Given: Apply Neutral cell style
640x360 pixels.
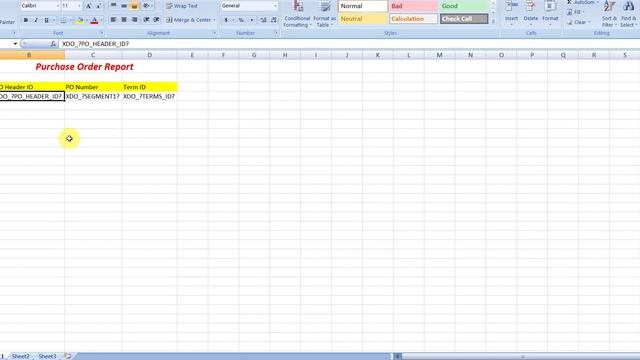Looking at the screenshot, I should click(x=363, y=19).
